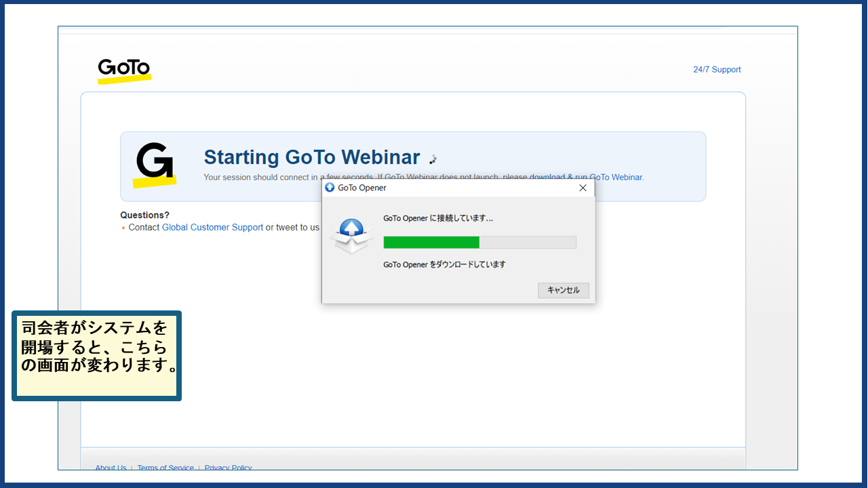This screenshot has height=488, width=868.
Task: Open the Privacy Policy footer link
Action: tap(228, 468)
